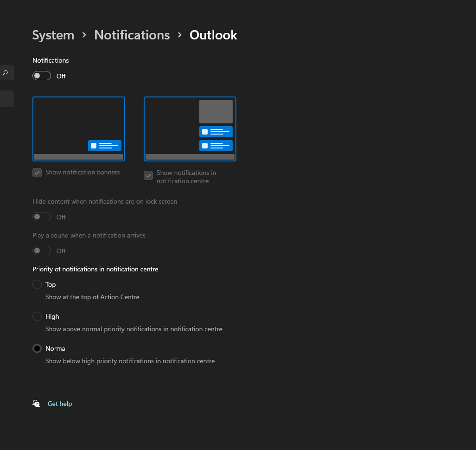Open the Notifications breadcrumb page

click(x=132, y=35)
